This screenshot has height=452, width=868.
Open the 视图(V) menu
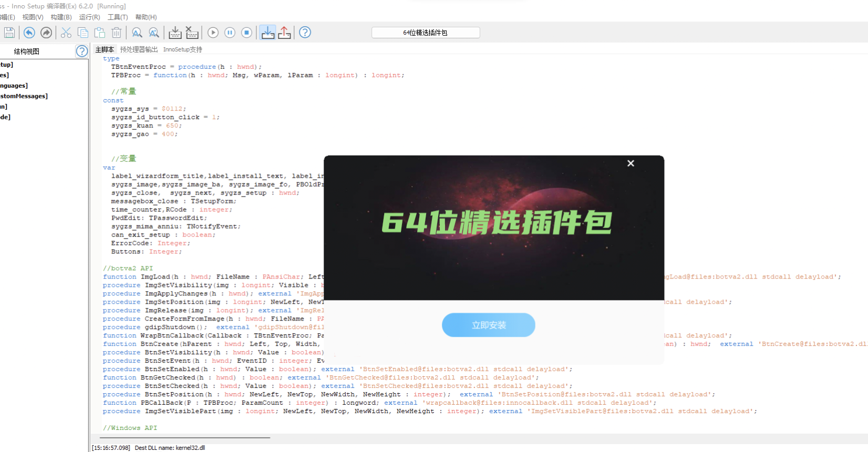tap(33, 17)
